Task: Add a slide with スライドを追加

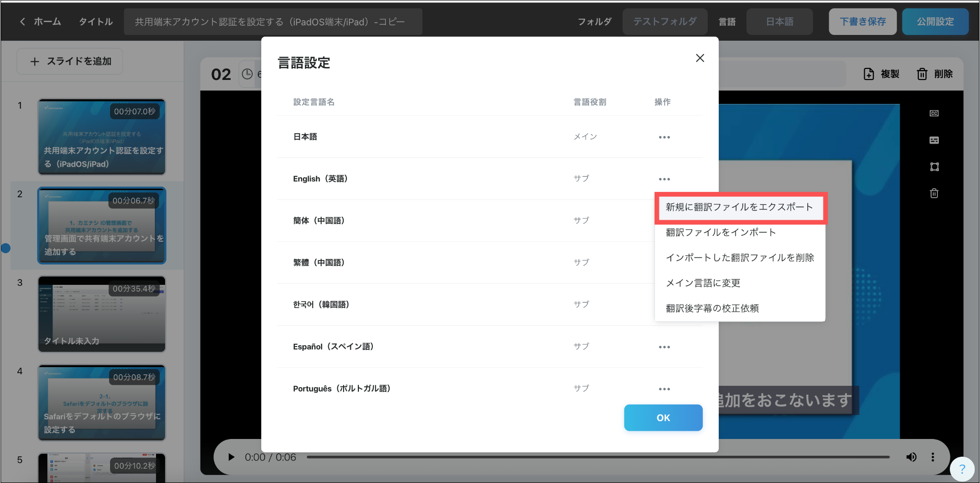Action: 70,61
